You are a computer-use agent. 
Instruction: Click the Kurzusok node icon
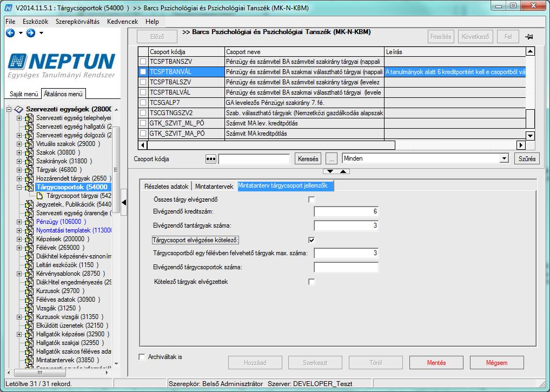click(x=29, y=291)
